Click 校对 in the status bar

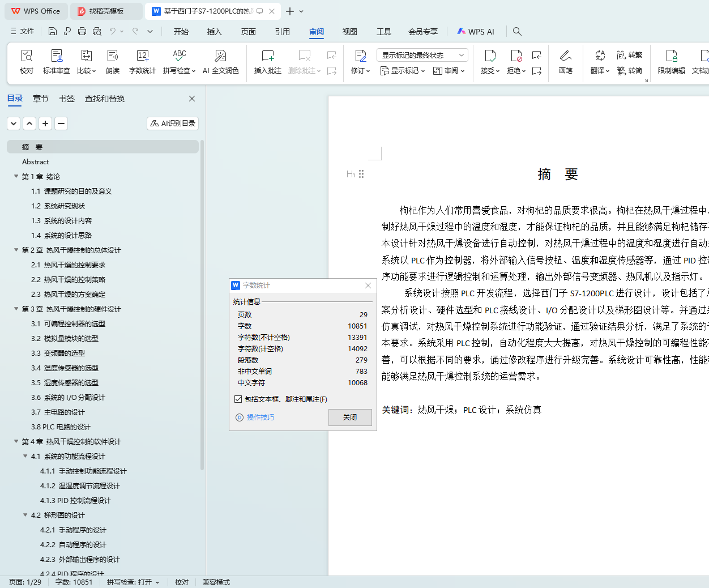182,582
